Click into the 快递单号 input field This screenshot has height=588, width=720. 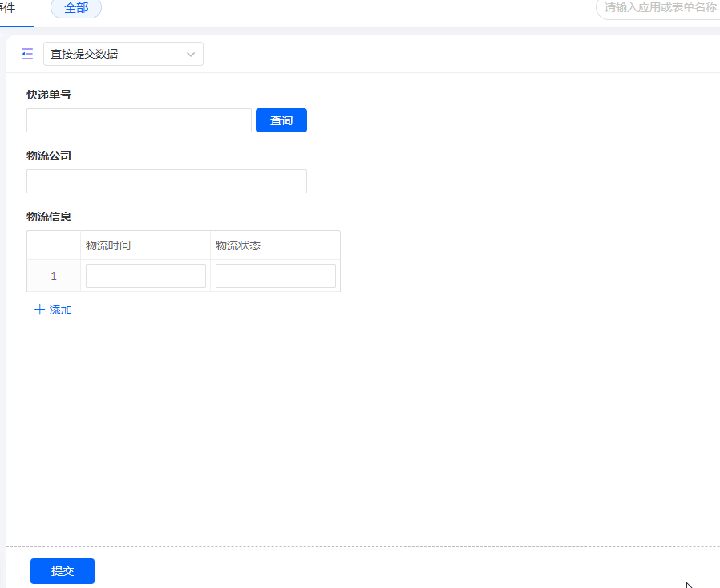point(139,120)
